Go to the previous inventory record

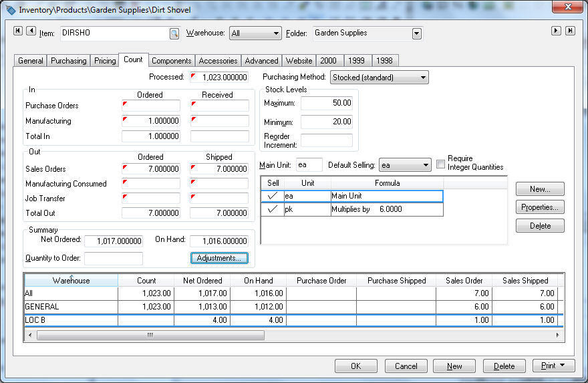(x=31, y=31)
